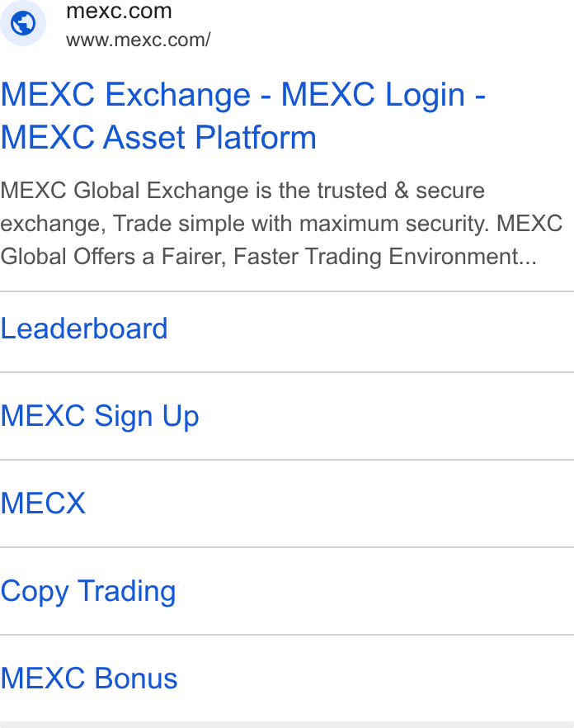The image size is (574, 728).
Task: Visit the MEXC Bonus sitelink
Action: [89, 678]
